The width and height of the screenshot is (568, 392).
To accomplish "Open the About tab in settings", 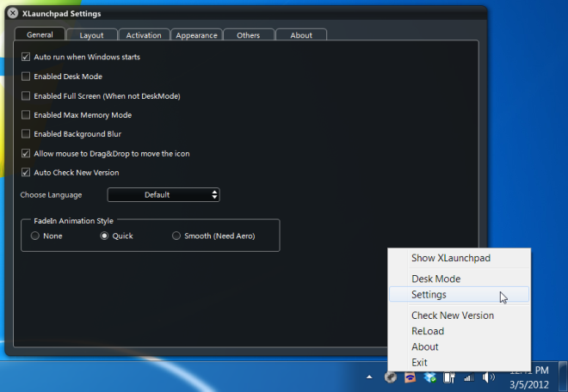I will tap(301, 35).
